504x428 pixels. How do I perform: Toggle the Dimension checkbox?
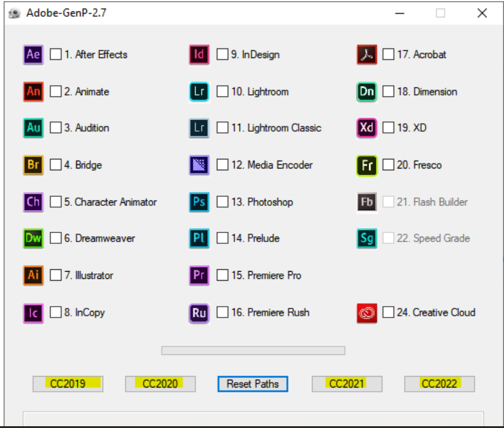coord(389,91)
